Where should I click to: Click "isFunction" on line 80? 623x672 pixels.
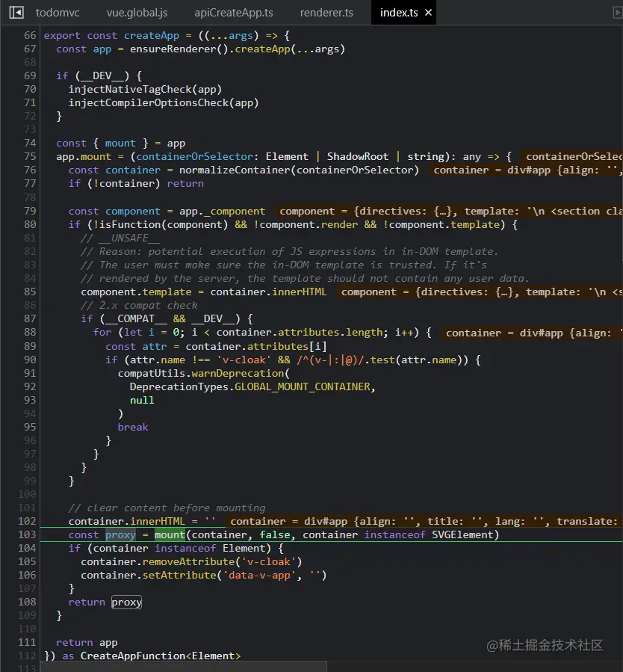pos(130,224)
